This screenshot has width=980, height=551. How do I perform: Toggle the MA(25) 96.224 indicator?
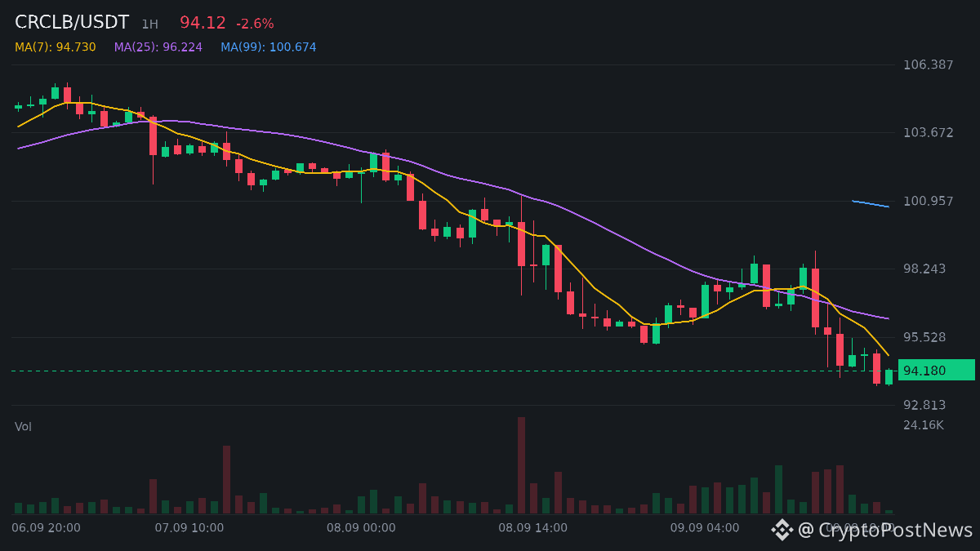click(158, 47)
